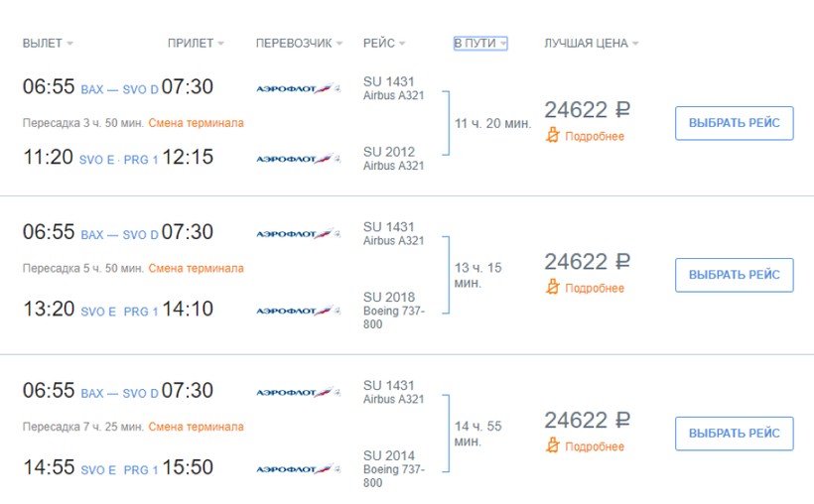Click Aeroflot logo next to flight SU 2014
Viewport: 814px width, 504px height.
pyautogui.click(x=299, y=468)
